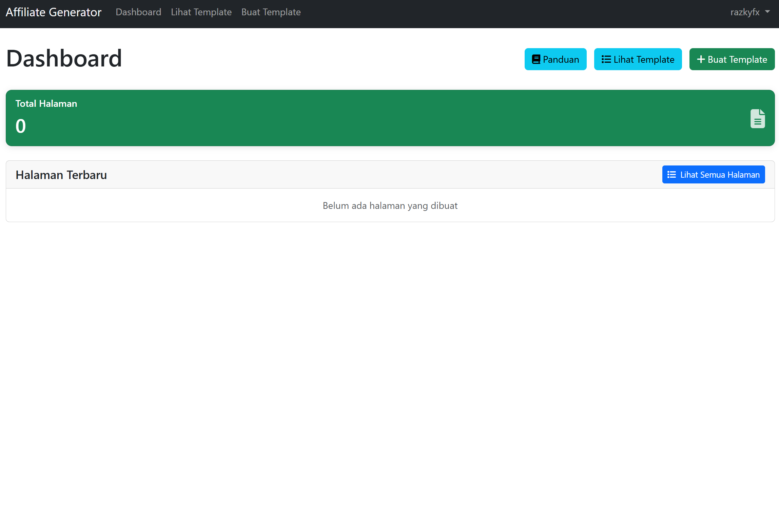
Task: Select Buat Template in the top navbar
Action: pyautogui.click(x=271, y=12)
